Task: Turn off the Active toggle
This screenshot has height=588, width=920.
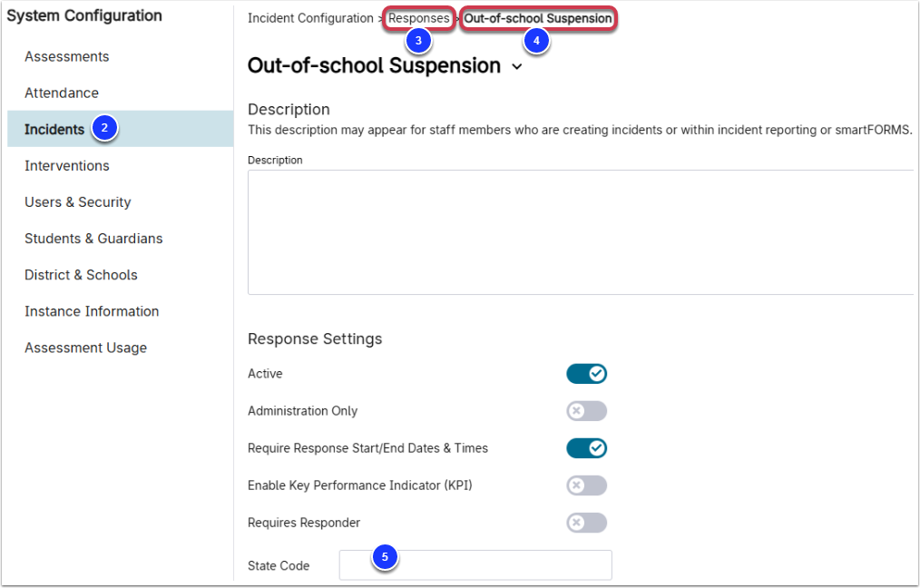Action: click(587, 374)
